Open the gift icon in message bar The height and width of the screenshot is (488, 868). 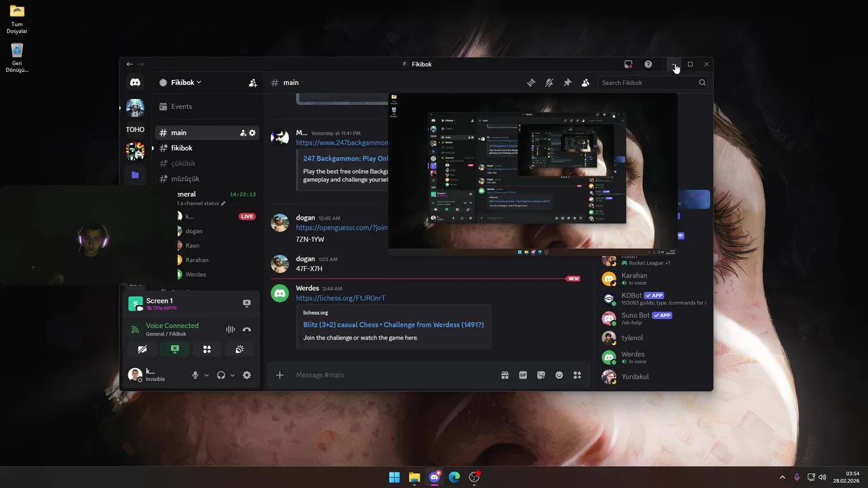[x=505, y=375]
